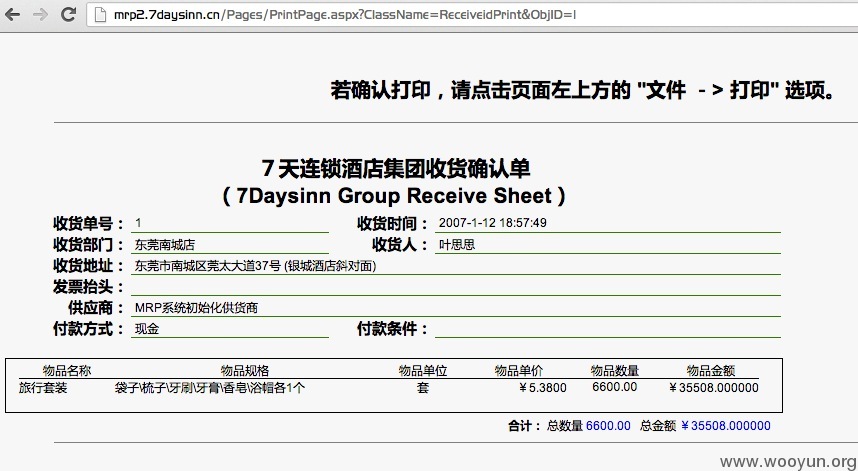Click the browser back arrow
The height and width of the screenshot is (471, 858).
(x=13, y=15)
